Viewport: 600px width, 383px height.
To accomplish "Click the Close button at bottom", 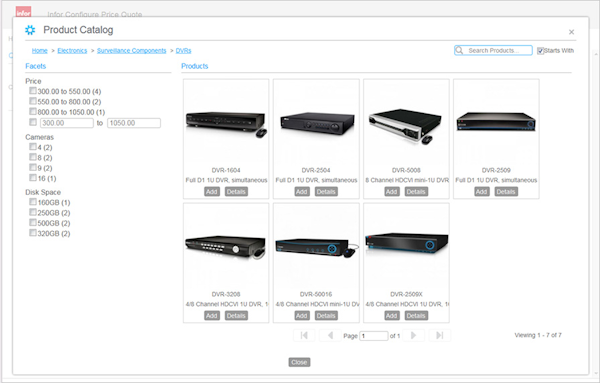I will 299,362.
